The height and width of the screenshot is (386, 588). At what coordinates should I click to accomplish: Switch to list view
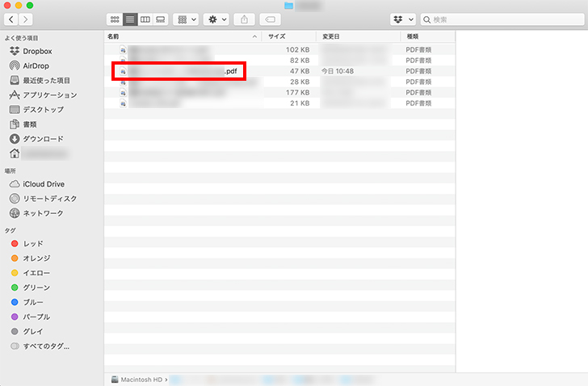130,19
